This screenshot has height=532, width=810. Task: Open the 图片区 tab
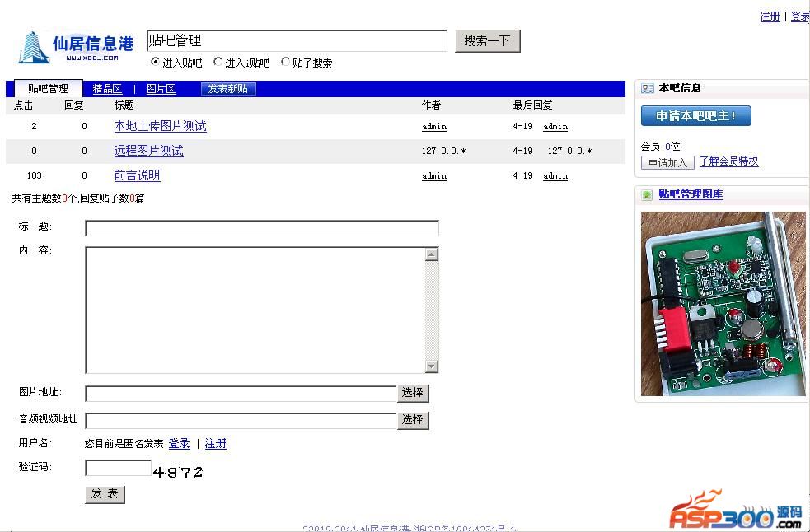[x=162, y=89]
